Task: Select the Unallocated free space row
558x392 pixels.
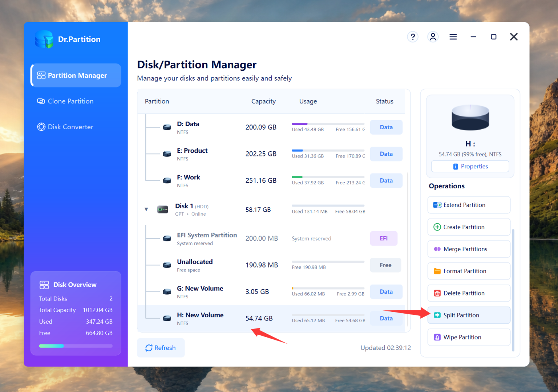Action: [271, 265]
